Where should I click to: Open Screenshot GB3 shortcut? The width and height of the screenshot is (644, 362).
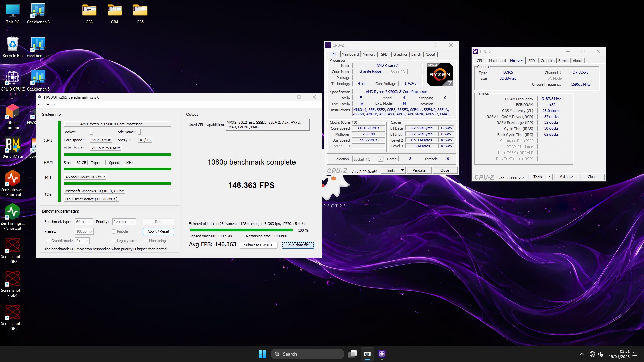tap(13, 250)
